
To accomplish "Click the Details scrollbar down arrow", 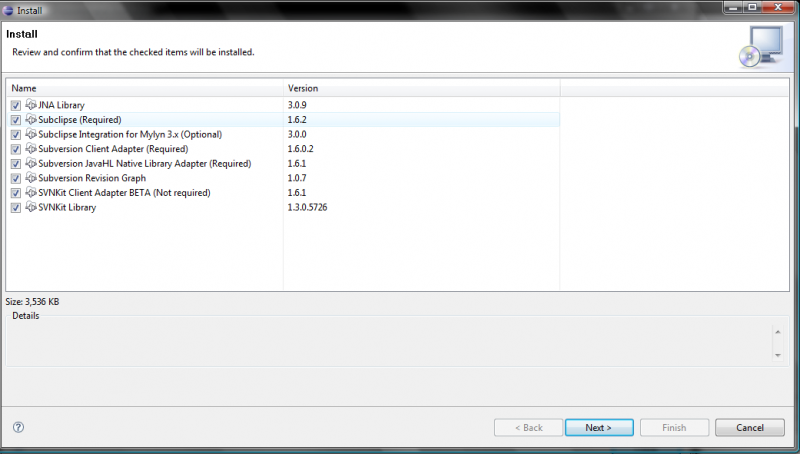I will click(778, 355).
